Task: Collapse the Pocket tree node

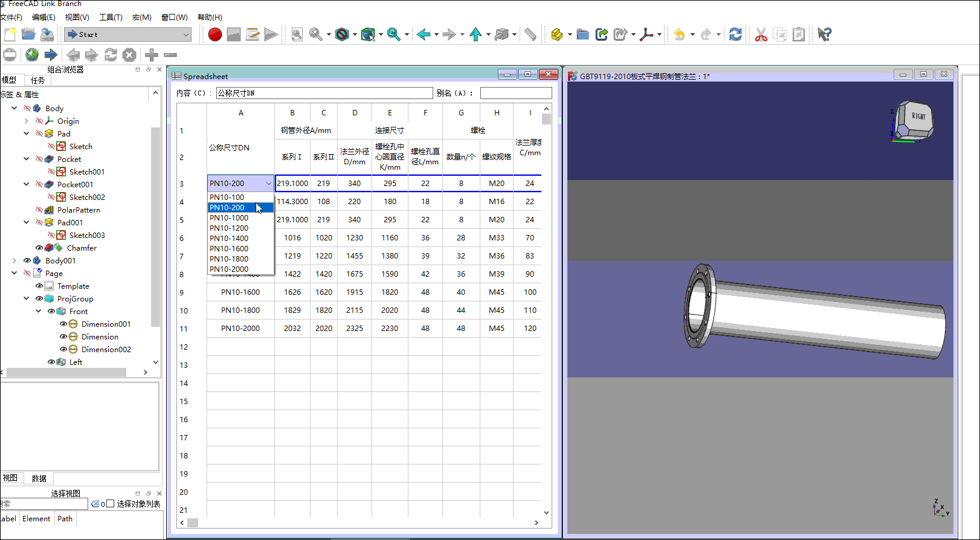Action: [x=27, y=159]
